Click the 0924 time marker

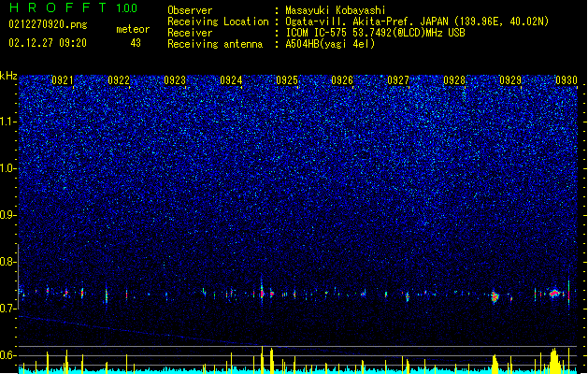[x=231, y=80]
